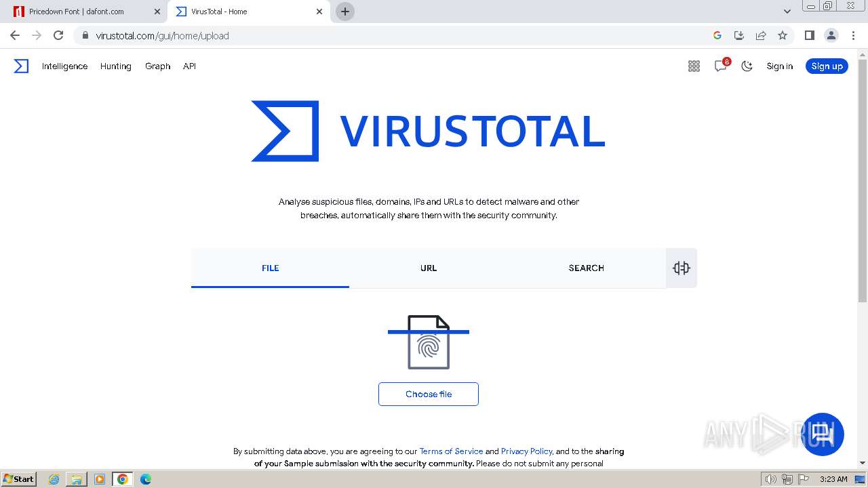This screenshot has width=868, height=488.
Task: Click the Chrome taskbar icon
Action: [x=123, y=479]
